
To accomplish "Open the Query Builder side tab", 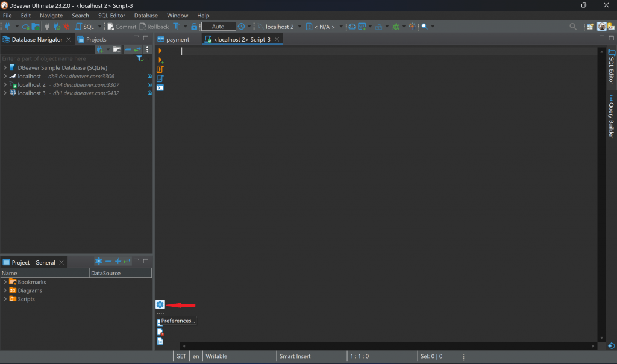I will coord(611,116).
